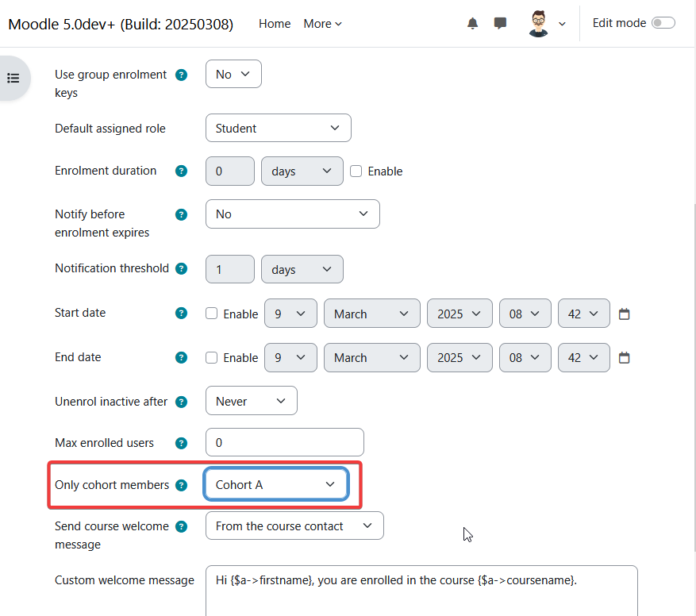Click Moodle 5.0dev+ site title
696x616 pixels.
(121, 24)
